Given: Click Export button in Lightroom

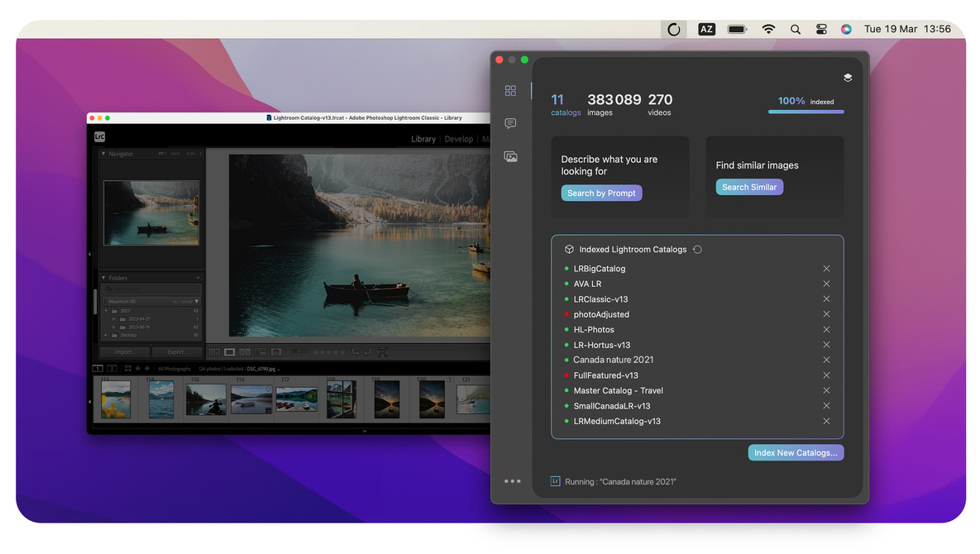Looking at the screenshot, I should 177,352.
